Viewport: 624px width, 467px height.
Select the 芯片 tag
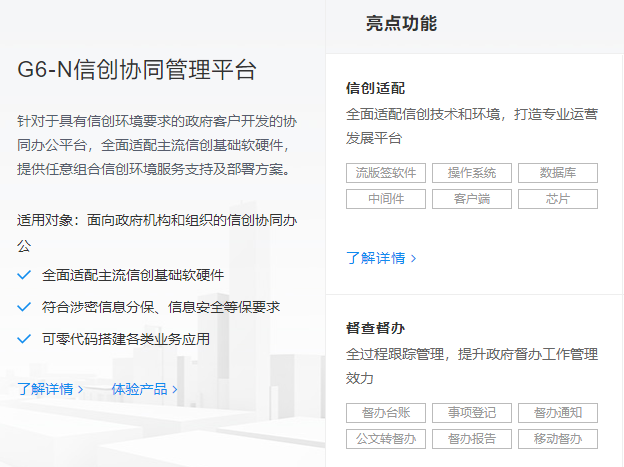tap(557, 198)
